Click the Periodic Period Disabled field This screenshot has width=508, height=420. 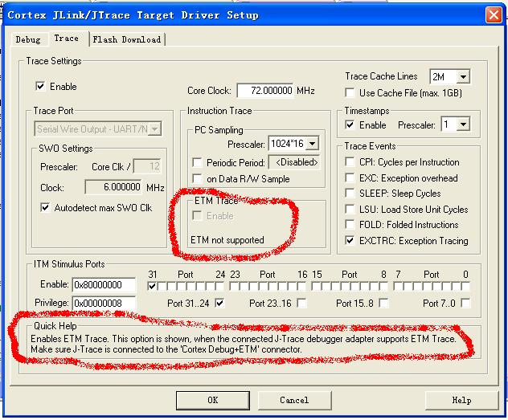[294, 162]
